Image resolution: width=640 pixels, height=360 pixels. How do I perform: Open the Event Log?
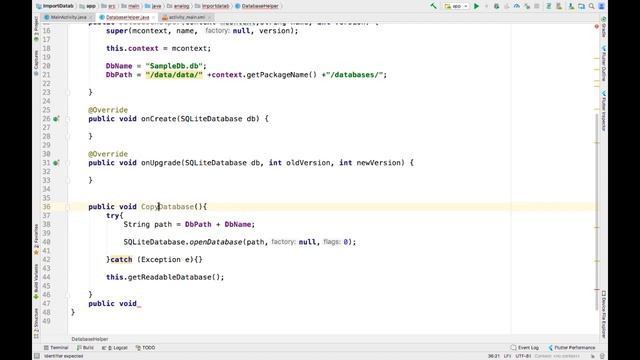tap(525, 348)
